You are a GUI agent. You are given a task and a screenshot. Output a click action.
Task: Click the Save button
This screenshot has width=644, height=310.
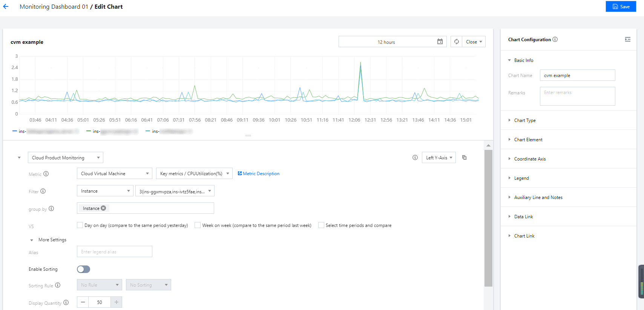pos(621,6)
